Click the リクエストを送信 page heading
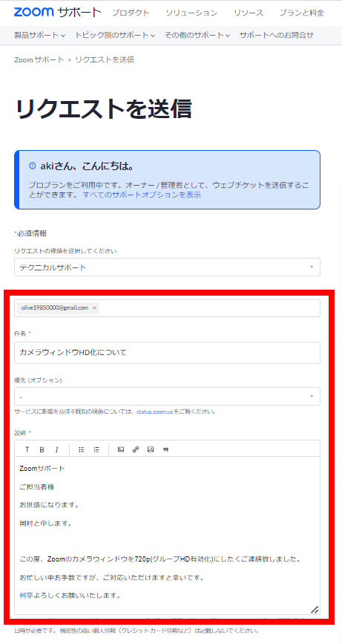The width and height of the screenshot is (342, 644). pyautogui.click(x=103, y=108)
